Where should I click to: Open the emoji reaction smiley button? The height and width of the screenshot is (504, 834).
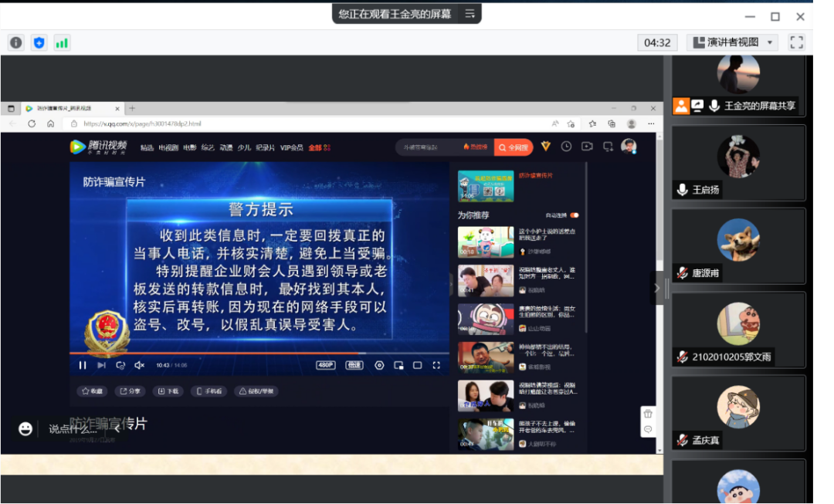25,428
